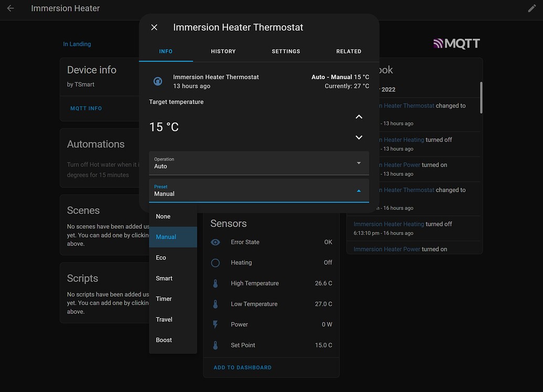Click the Device info heading
The image size is (543, 392).
tap(91, 70)
